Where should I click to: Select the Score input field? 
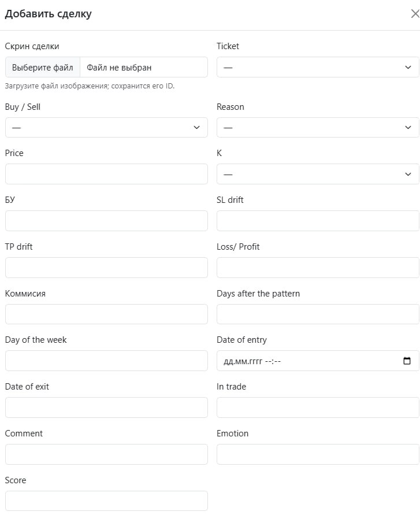coord(106,501)
